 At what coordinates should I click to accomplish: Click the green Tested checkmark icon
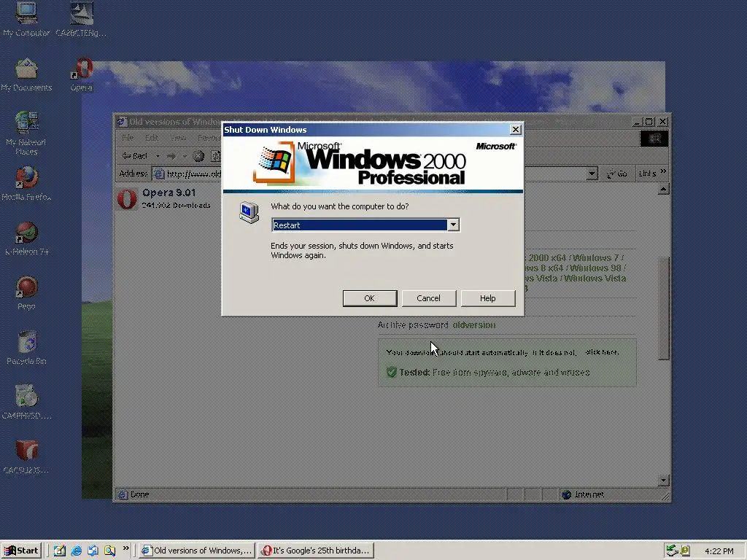click(392, 373)
